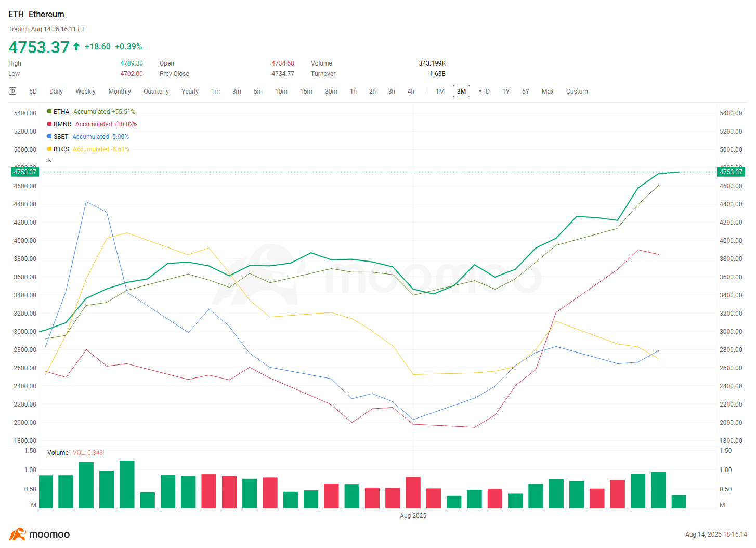This screenshot has height=548, width=756.
Task: Click the ETHA green legend marker
Action: 49,111
